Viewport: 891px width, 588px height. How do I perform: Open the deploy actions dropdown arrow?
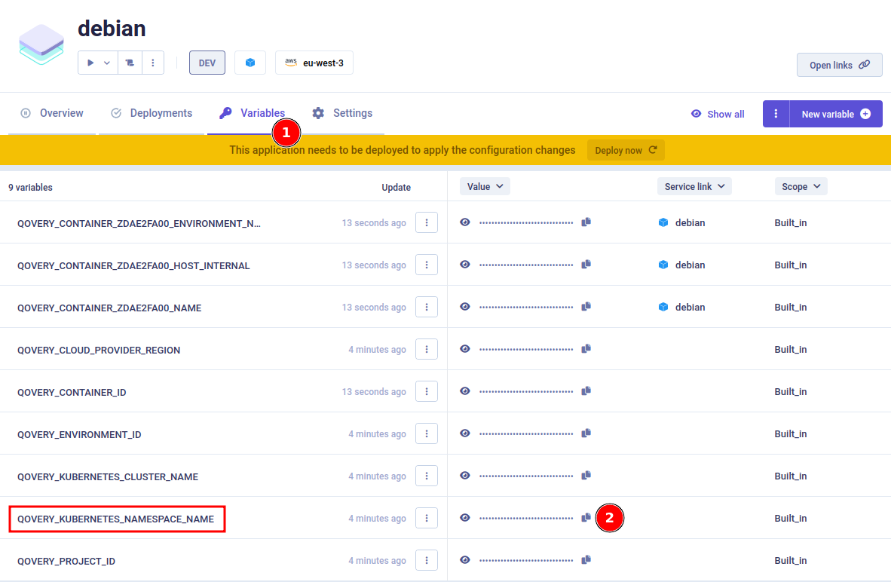[x=107, y=63]
